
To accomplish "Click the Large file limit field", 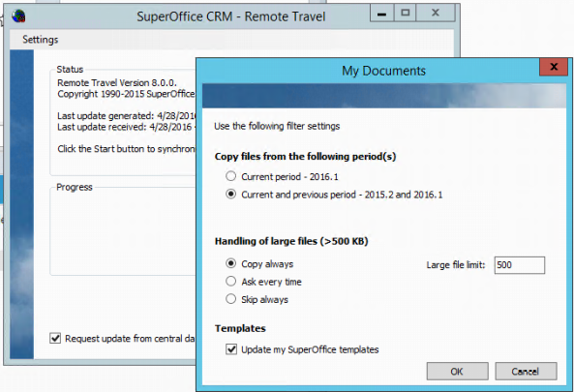I will click(x=520, y=265).
